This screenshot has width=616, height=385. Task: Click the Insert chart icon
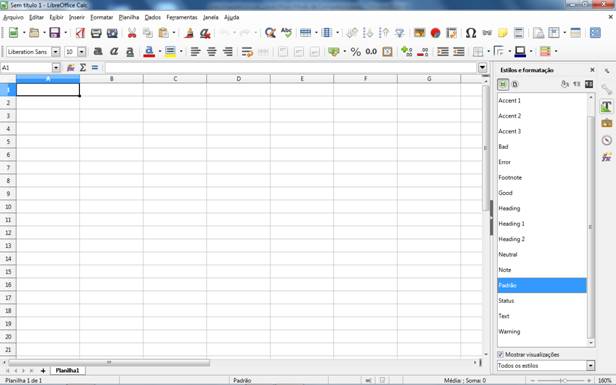[x=435, y=33]
